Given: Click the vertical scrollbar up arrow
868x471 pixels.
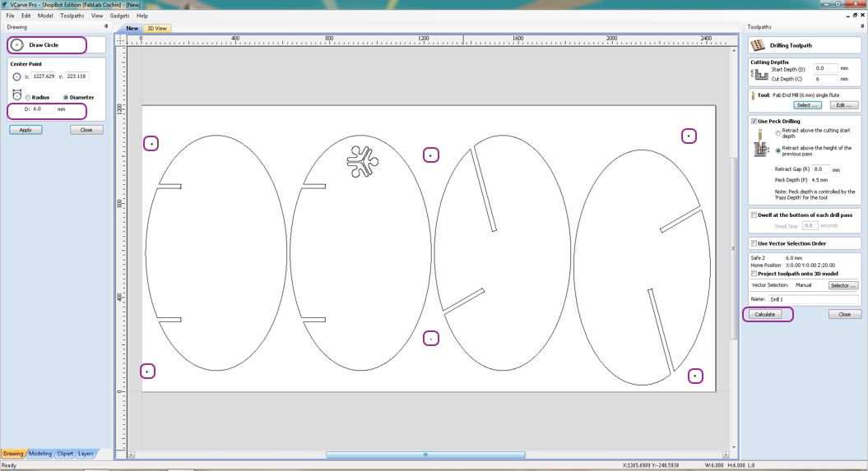Looking at the screenshot, I should click(x=734, y=50).
